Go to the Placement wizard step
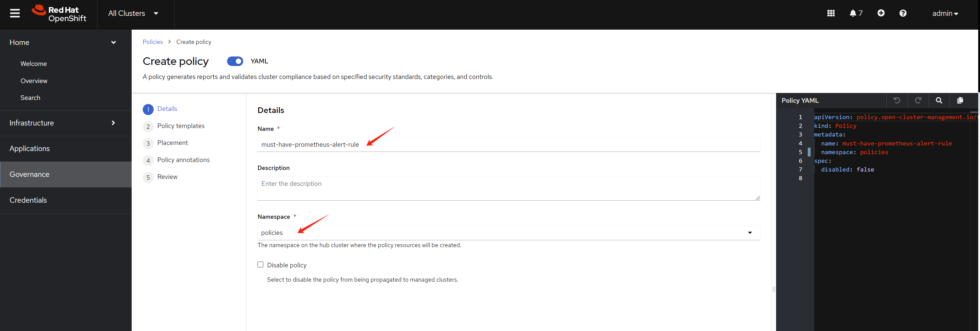Image resolution: width=980 pixels, height=331 pixels. (172, 143)
